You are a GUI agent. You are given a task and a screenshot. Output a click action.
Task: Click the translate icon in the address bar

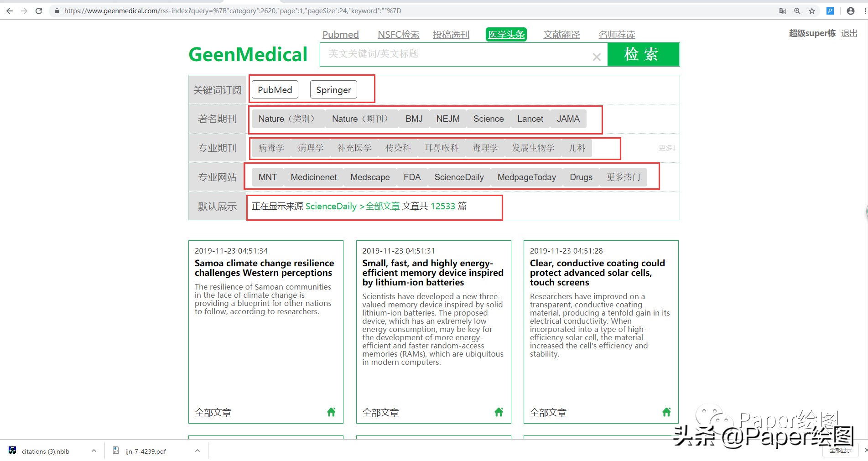[x=783, y=10]
